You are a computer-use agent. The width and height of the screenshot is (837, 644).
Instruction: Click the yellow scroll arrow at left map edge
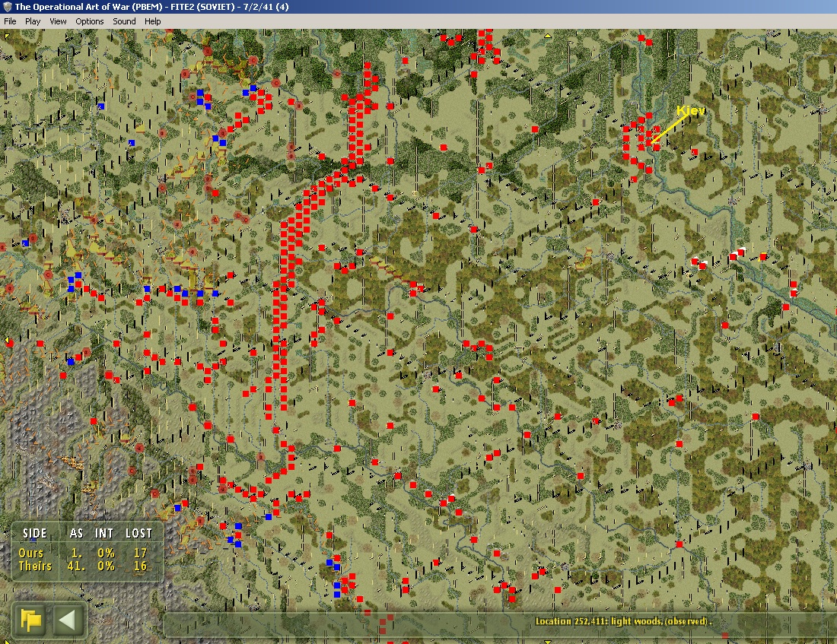pyautogui.click(x=7, y=340)
